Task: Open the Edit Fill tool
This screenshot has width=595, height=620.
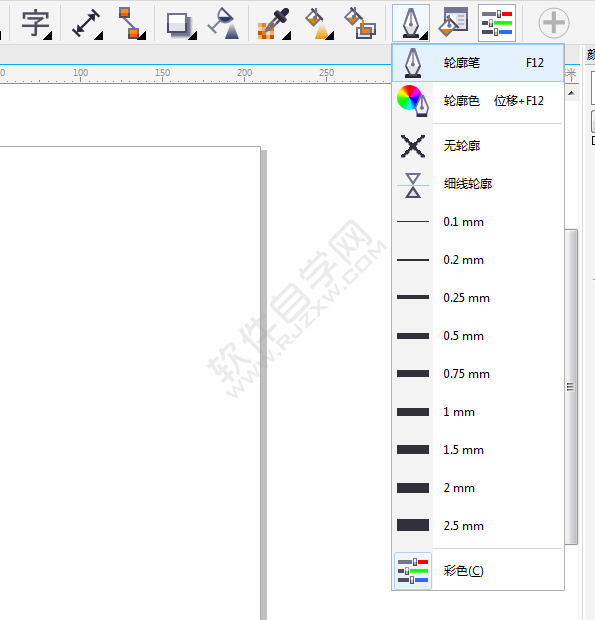Action: [453, 23]
